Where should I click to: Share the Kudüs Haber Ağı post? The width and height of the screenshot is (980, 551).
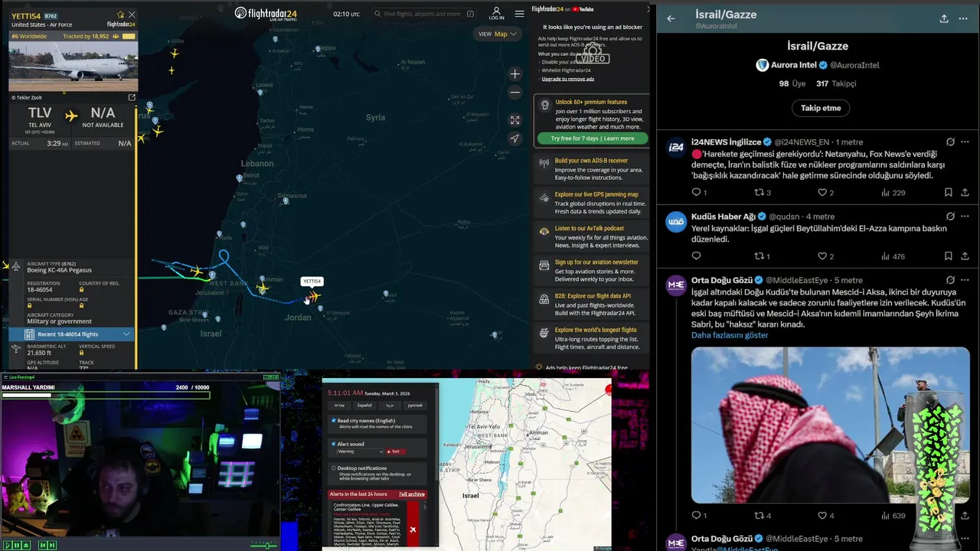965,256
